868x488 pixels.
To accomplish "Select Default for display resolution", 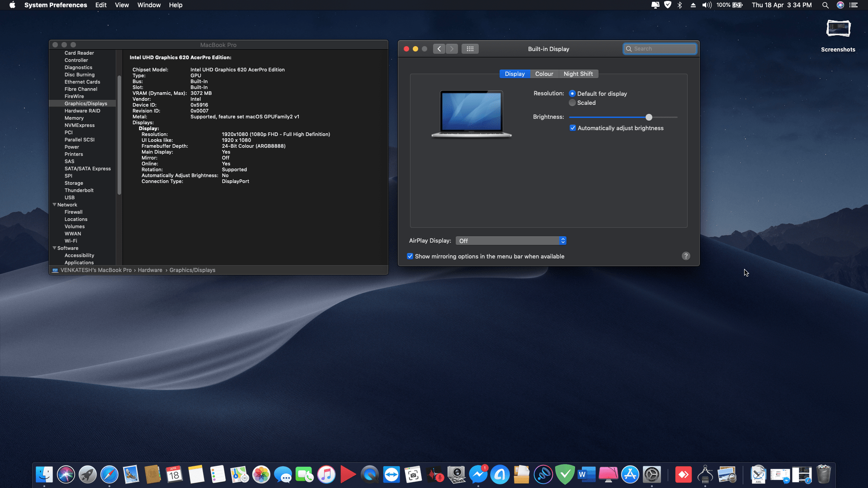I will pos(572,94).
